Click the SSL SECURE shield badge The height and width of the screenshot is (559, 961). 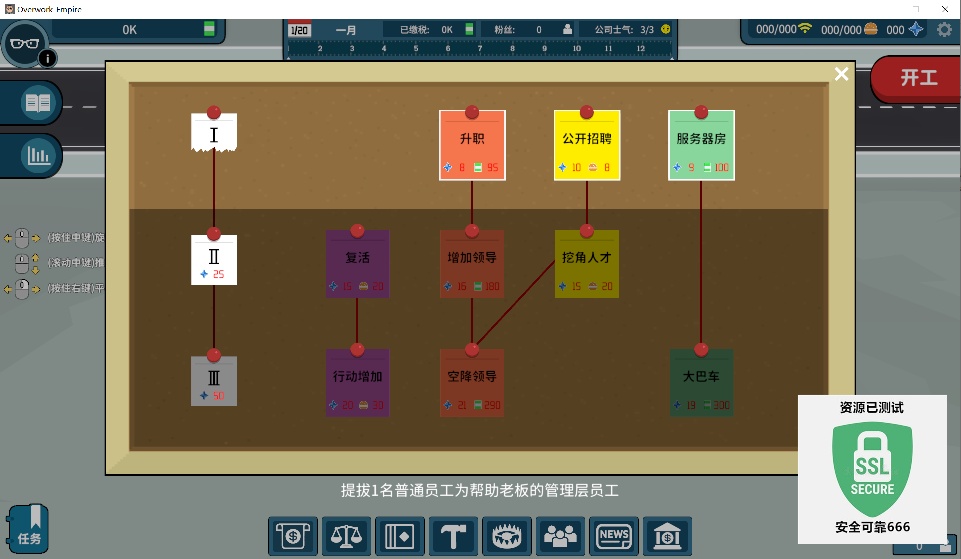(872, 469)
